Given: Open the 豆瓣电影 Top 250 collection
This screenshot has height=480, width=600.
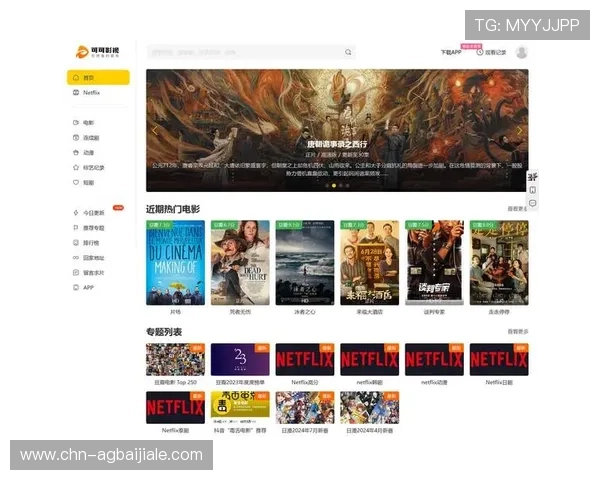Looking at the screenshot, I should click(x=175, y=360).
